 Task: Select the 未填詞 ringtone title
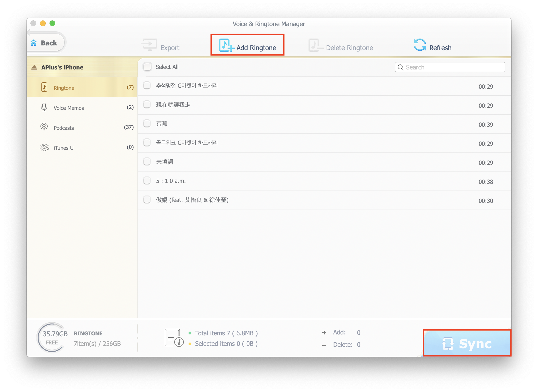[x=164, y=162]
